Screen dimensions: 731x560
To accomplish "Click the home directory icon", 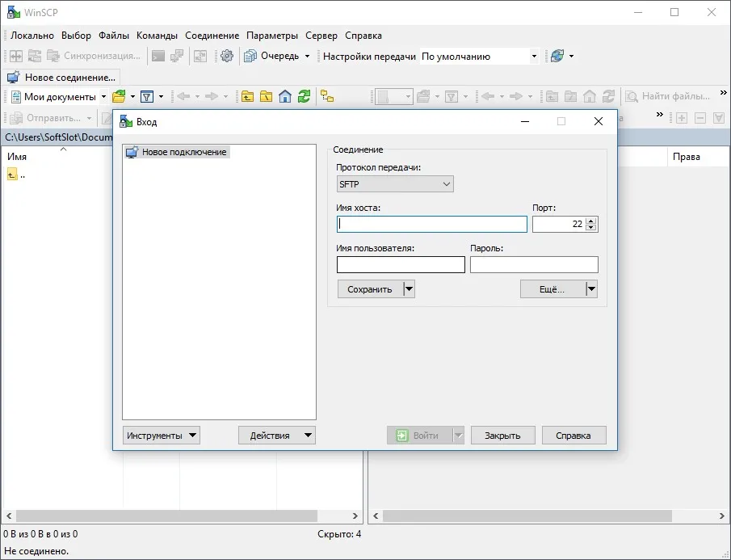I will pyautogui.click(x=285, y=96).
